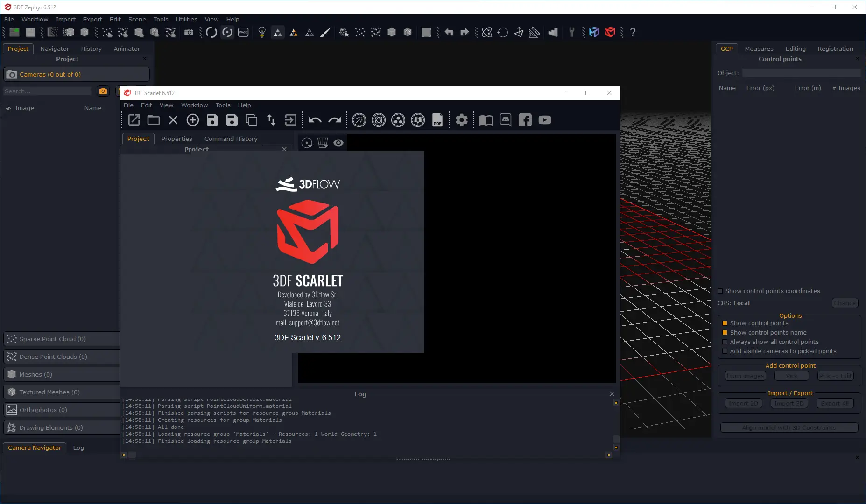Viewport: 866px width, 504px height.
Task: Uncheck Show control points name option
Action: 725,332
